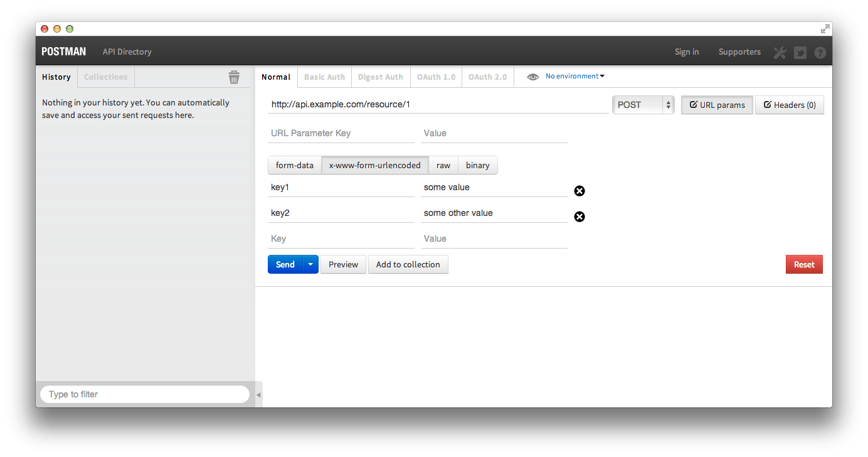
Task: Focus the empty Key field
Action: point(341,239)
